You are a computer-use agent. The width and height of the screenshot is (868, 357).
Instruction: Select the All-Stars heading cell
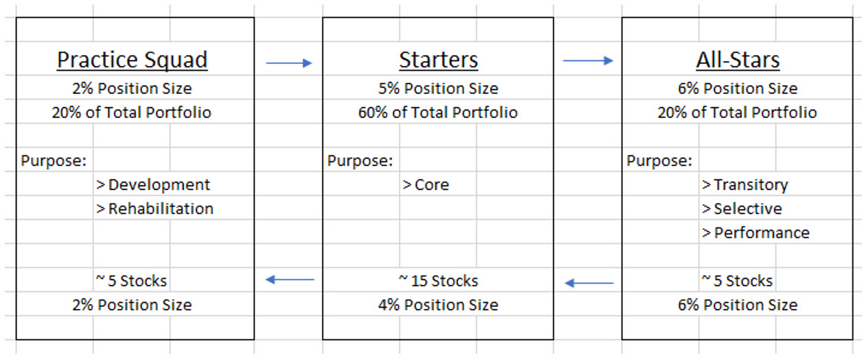738,60
